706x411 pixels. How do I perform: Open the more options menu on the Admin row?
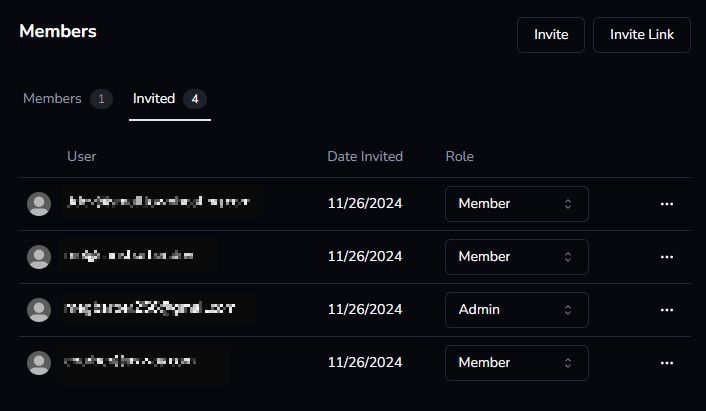tap(667, 310)
